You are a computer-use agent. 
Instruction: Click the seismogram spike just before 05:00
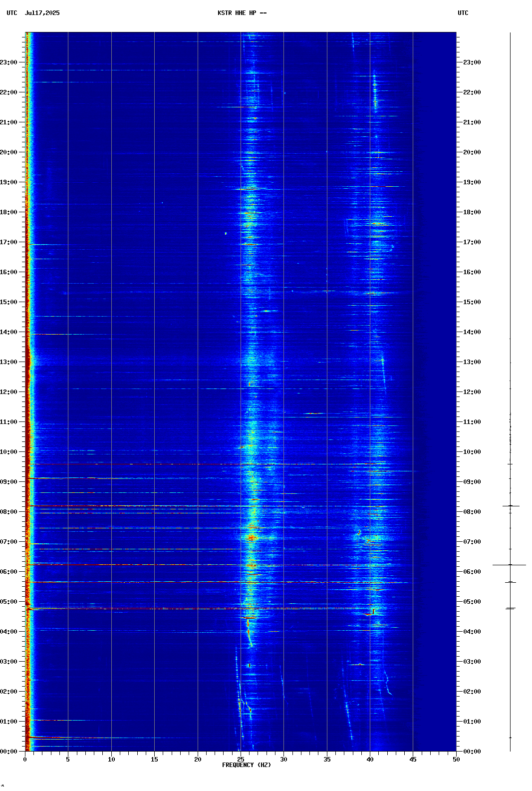[x=510, y=608]
